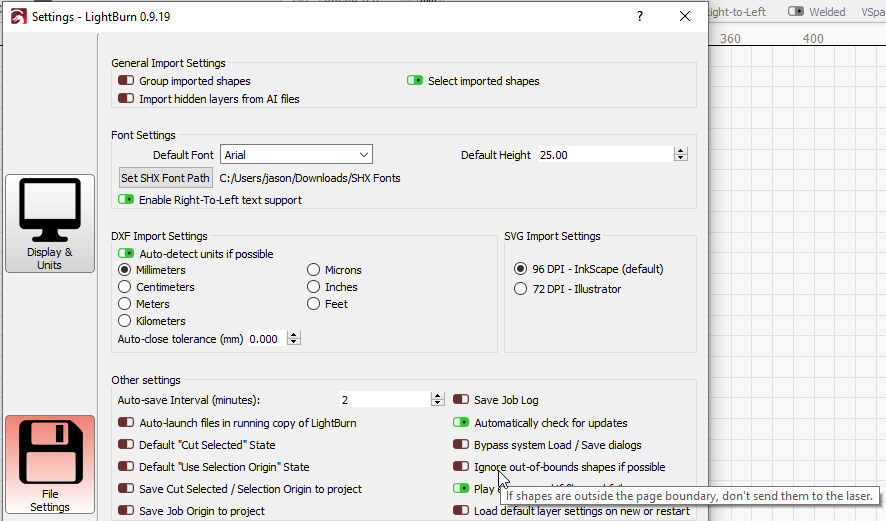Increase Auto-save Interval with up arrow
This screenshot has width=886, height=521.
tap(438, 396)
